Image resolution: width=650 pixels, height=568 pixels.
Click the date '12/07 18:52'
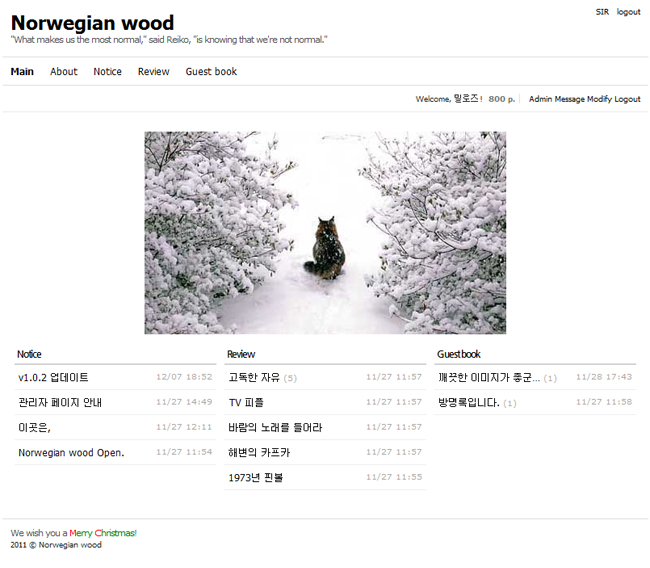(184, 377)
